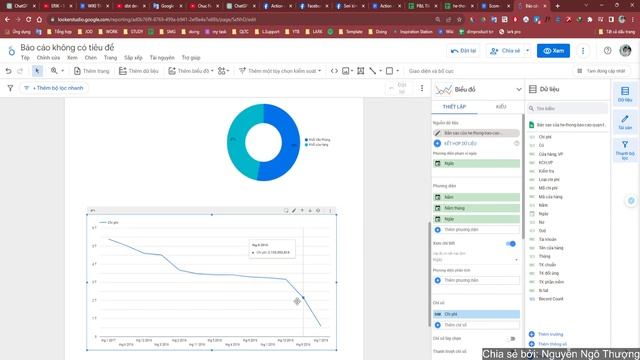Switch to the KIỂU style tab
This screenshot has height=360, width=640.
click(501, 107)
